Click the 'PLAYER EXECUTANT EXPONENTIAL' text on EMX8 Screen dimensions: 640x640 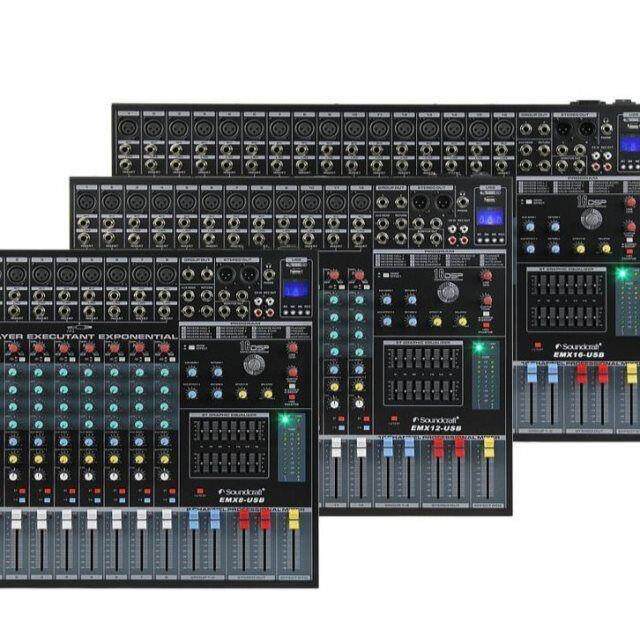coord(89,337)
